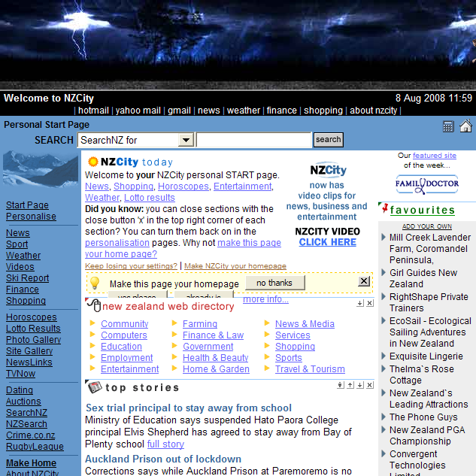Open full story for sex trial principal
Screen dimensions: 476x476
tap(165, 444)
